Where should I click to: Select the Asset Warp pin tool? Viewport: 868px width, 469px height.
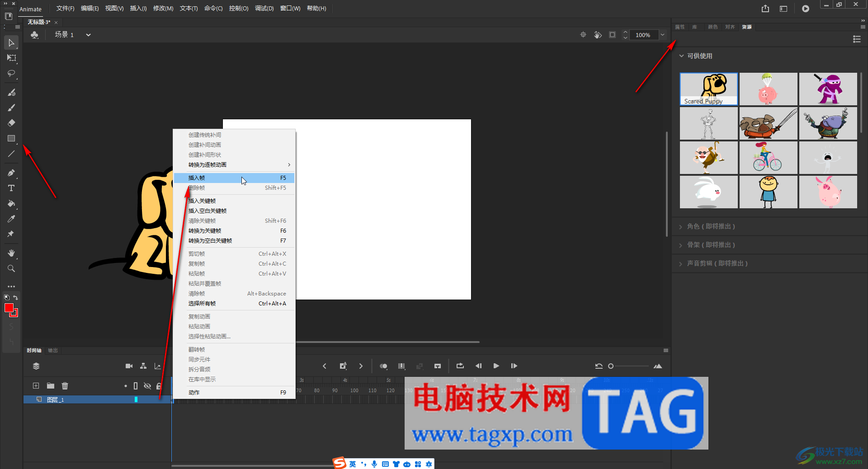11,234
